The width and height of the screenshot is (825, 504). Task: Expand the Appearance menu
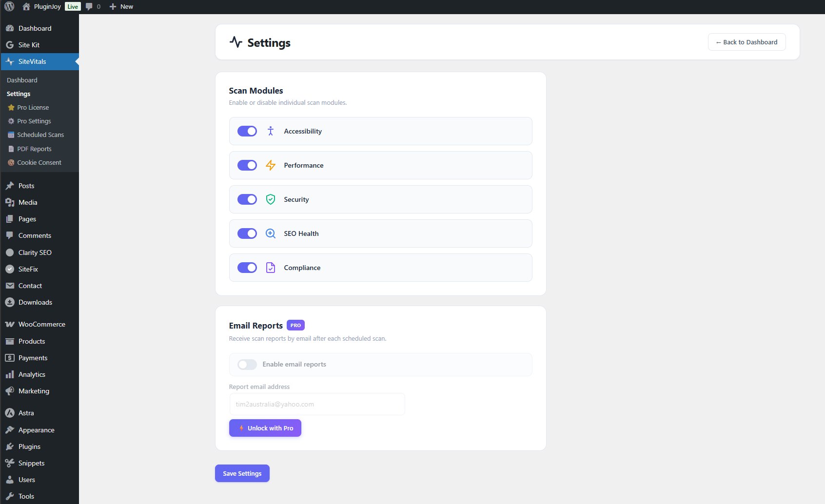36,430
